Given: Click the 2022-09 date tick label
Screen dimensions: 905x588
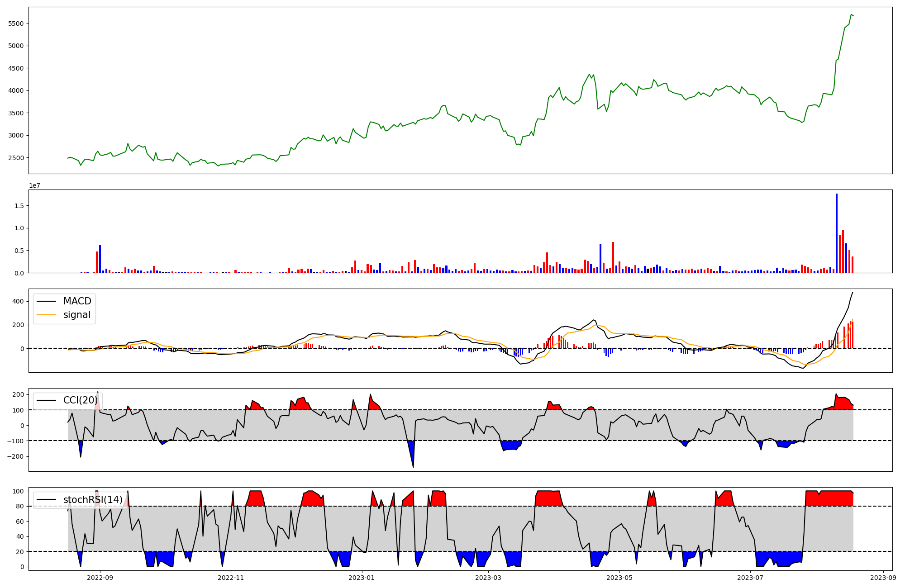Looking at the screenshot, I should [100, 577].
